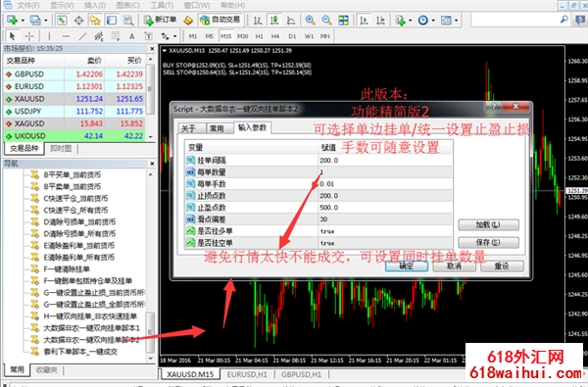Toggle chart auto scroll icon
The image size is (588, 387).
[x=364, y=20]
